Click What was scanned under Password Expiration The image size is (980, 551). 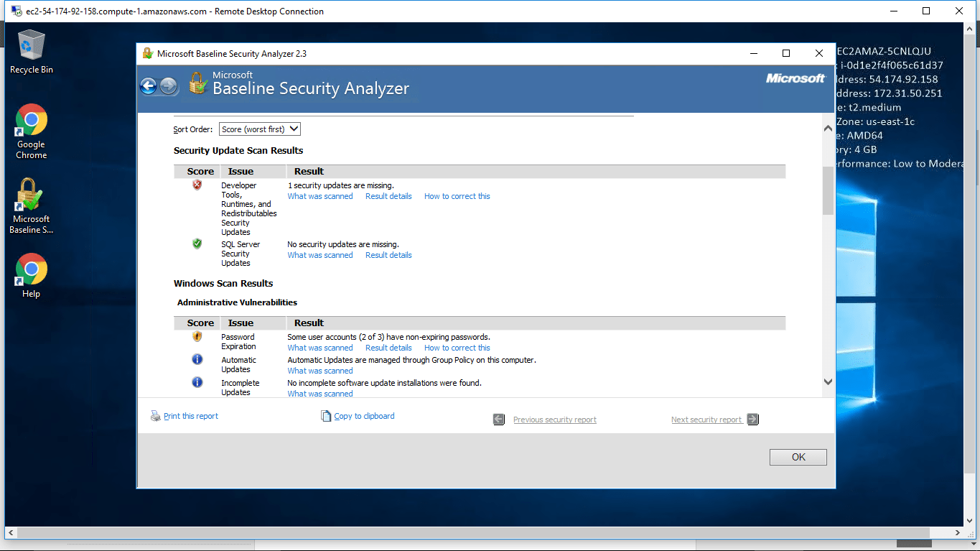tap(319, 347)
